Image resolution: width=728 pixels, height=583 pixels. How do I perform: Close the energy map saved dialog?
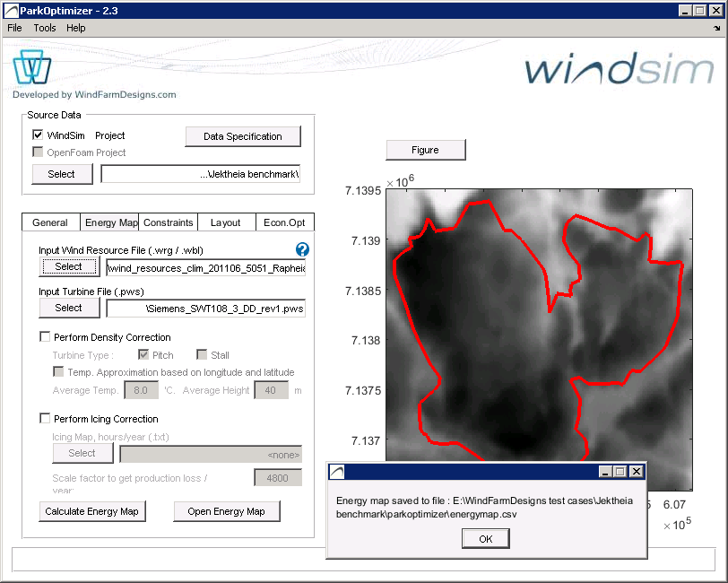(637, 472)
